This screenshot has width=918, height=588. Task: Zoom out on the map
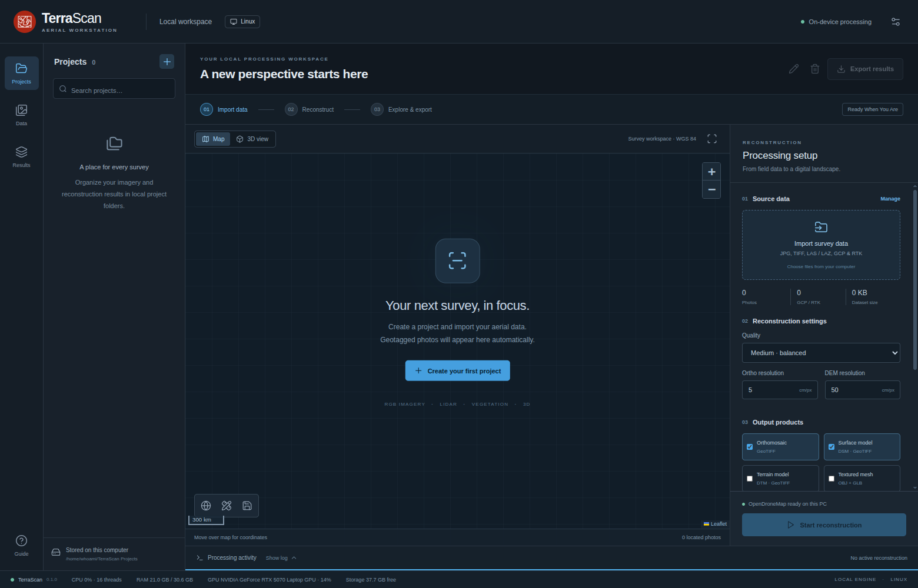pyautogui.click(x=712, y=189)
